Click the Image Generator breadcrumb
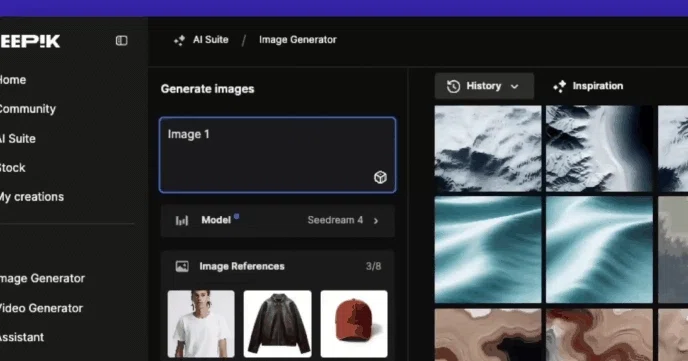Viewport: 688px width, 361px height. point(298,40)
